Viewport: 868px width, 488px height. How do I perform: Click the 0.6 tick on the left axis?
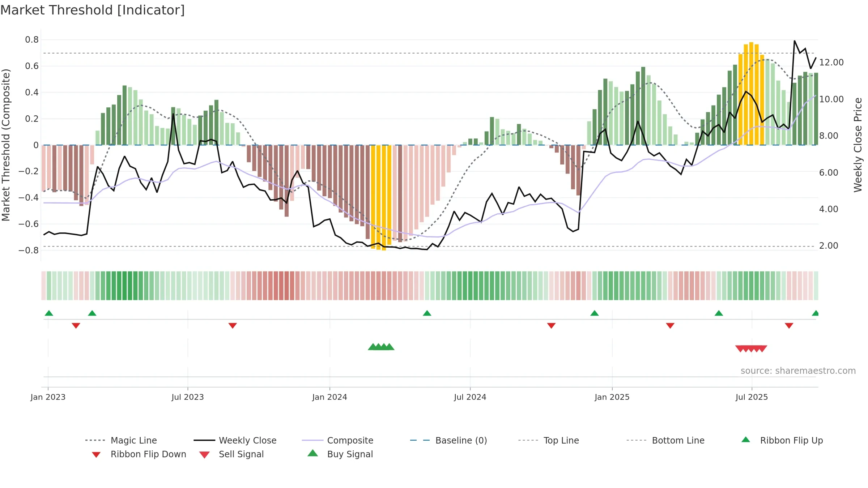tap(32, 66)
